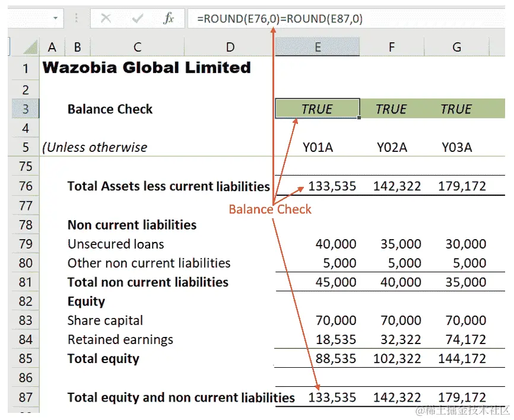Select total non current liabilities 45,000
The image size is (514, 420).
pyautogui.click(x=336, y=282)
